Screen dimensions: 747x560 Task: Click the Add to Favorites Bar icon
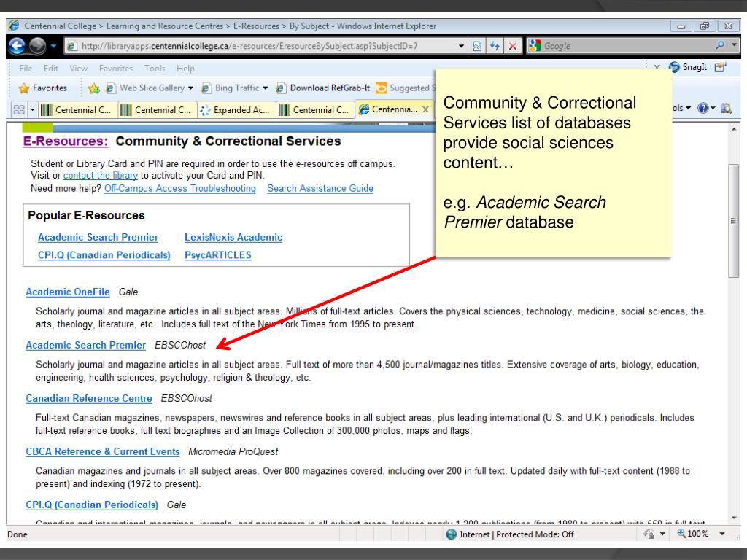[x=94, y=88]
